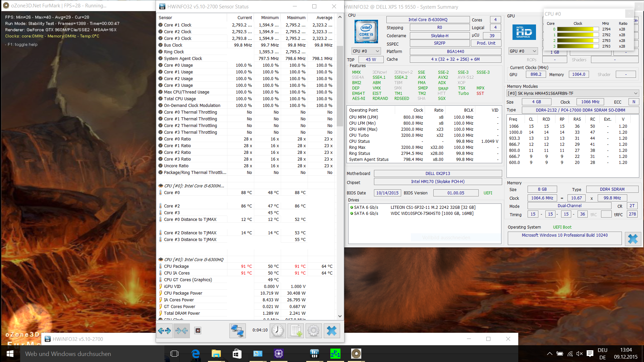The width and height of the screenshot is (644, 362).
Task: Open sensor settings gear icon
Action: [x=313, y=331]
